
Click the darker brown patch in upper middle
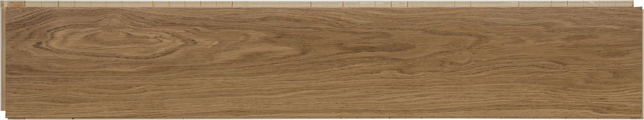[x=377, y=48]
